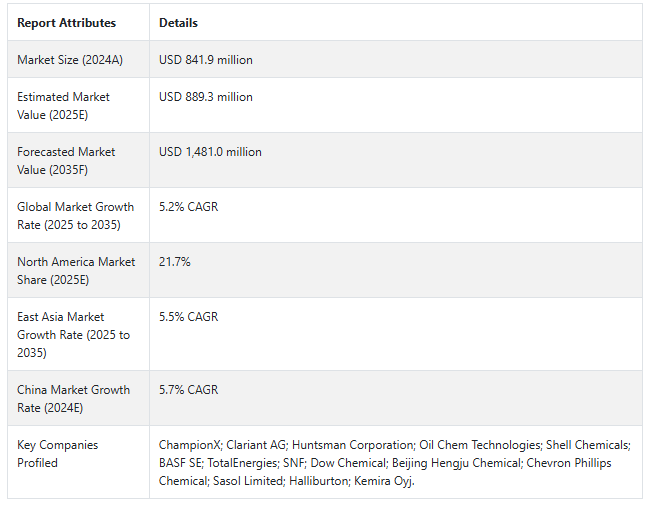Image resolution: width=646 pixels, height=505 pixels.
Task: Click the "Details" column header
Action: tap(178, 23)
